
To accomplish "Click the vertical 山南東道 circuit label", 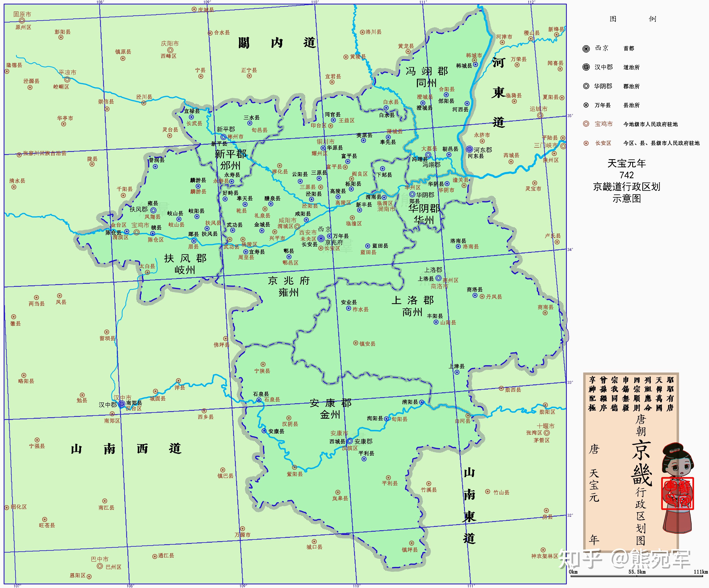I will (x=469, y=505).
